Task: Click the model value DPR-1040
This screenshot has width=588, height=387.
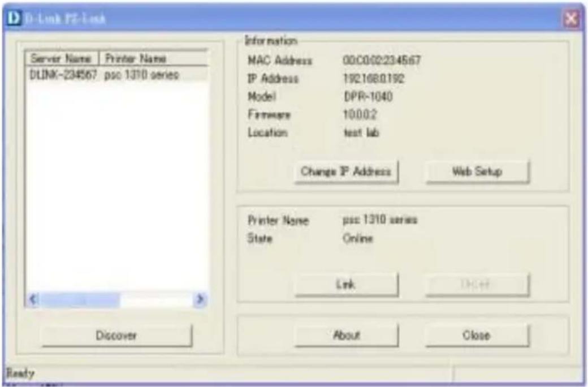Action: pyautogui.click(x=368, y=97)
